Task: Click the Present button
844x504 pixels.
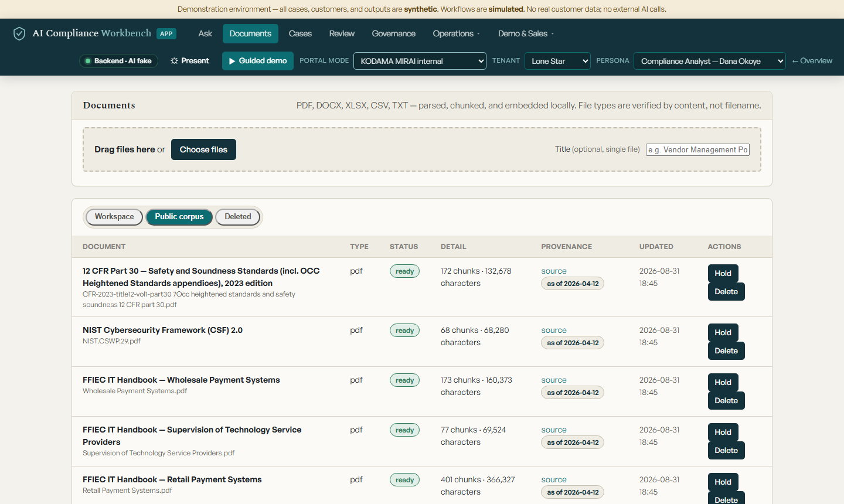Action: click(x=189, y=61)
